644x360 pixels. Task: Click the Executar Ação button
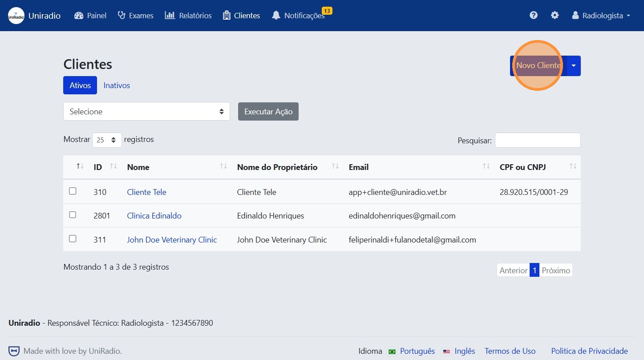point(268,111)
